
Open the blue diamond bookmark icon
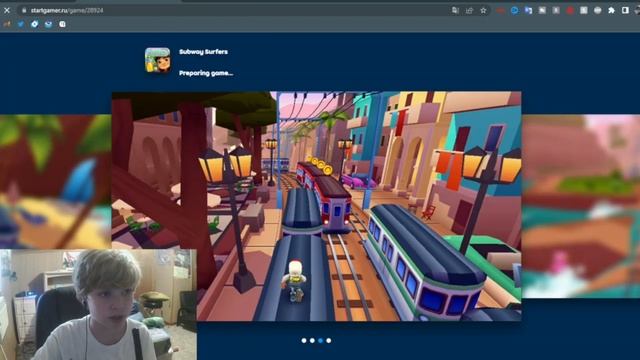35,24
